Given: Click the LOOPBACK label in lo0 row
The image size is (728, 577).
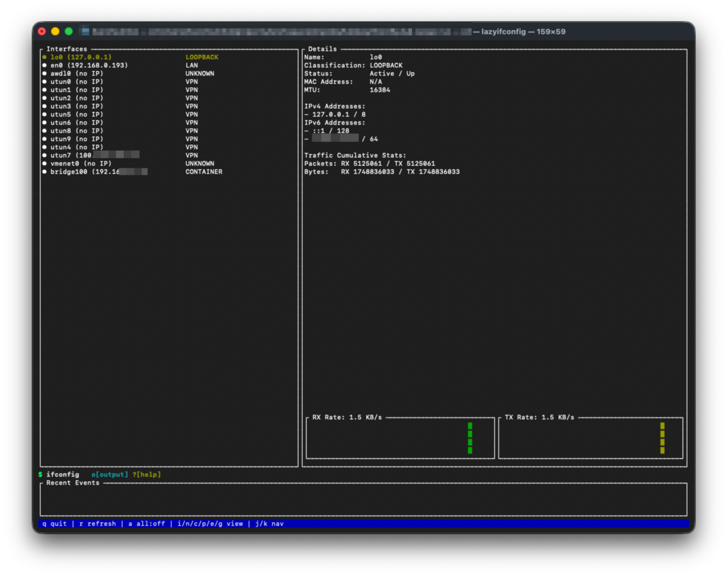Looking at the screenshot, I should (202, 57).
